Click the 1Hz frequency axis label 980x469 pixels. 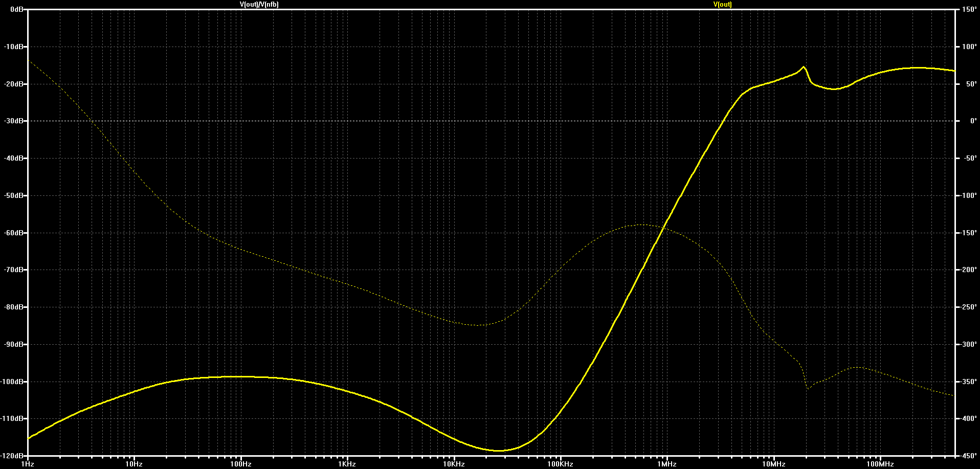28,464
